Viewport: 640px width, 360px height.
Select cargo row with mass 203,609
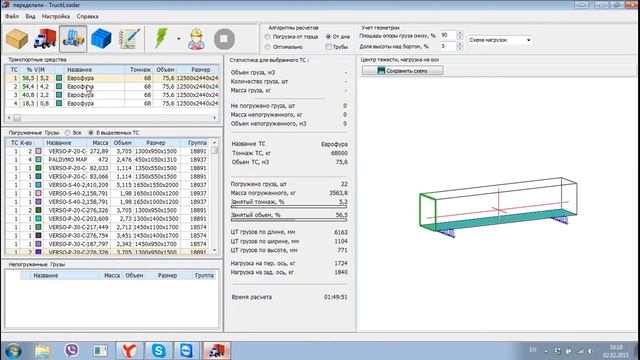(x=108, y=219)
